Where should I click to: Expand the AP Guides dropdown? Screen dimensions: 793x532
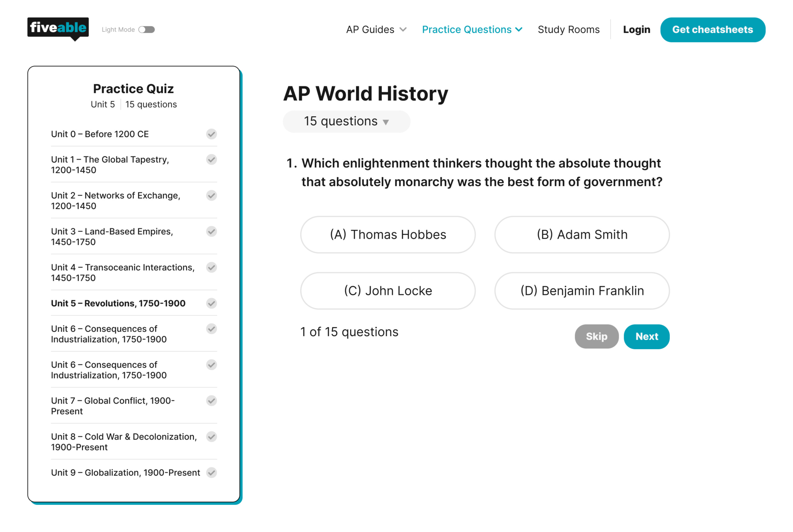(x=376, y=29)
